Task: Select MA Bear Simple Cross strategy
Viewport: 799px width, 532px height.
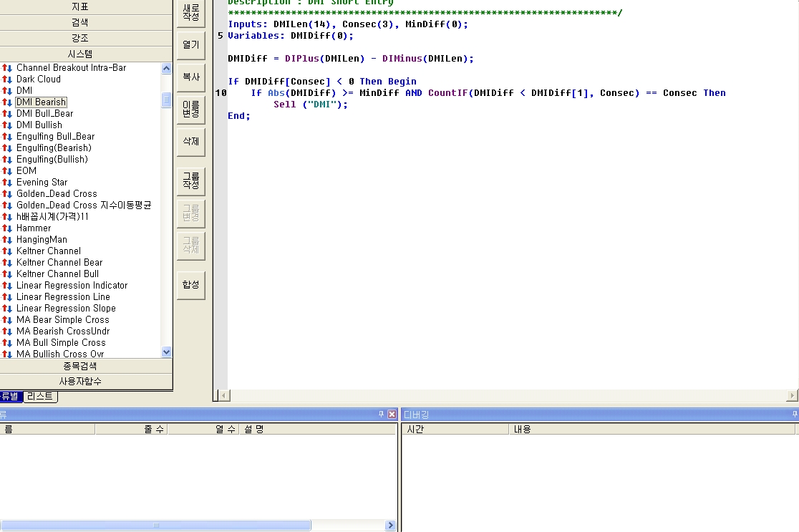Action: coord(63,320)
